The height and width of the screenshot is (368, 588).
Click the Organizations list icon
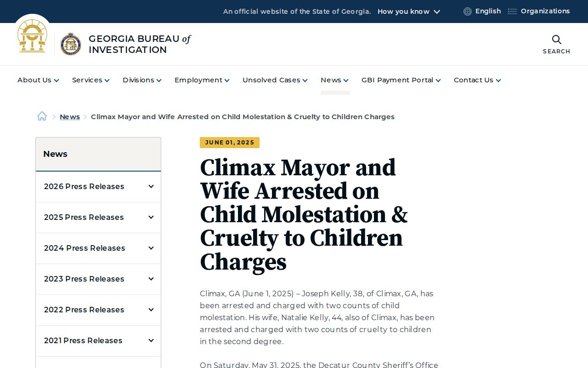click(x=512, y=11)
